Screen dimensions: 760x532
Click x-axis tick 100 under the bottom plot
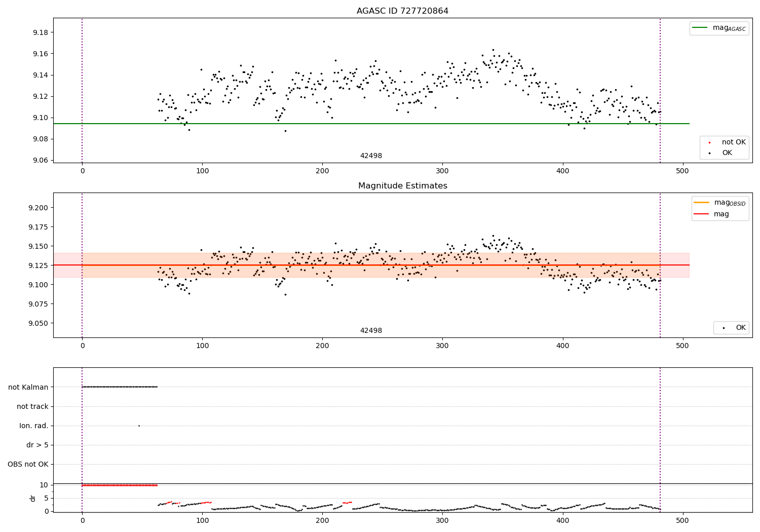(202, 520)
